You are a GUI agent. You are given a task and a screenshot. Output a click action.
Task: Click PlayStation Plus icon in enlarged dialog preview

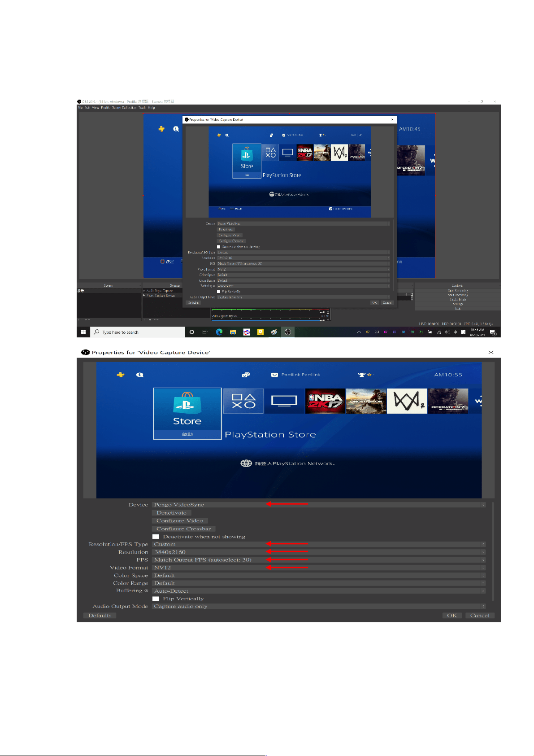tap(121, 375)
